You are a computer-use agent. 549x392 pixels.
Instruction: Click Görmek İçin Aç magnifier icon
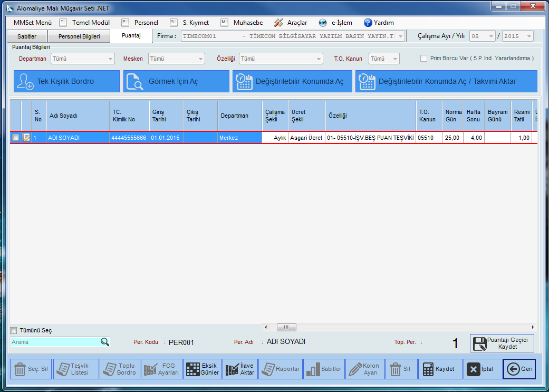(x=135, y=82)
